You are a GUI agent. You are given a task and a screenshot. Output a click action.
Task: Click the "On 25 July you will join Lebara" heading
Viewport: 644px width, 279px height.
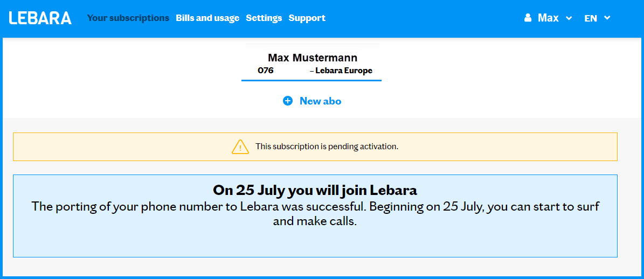pos(315,190)
